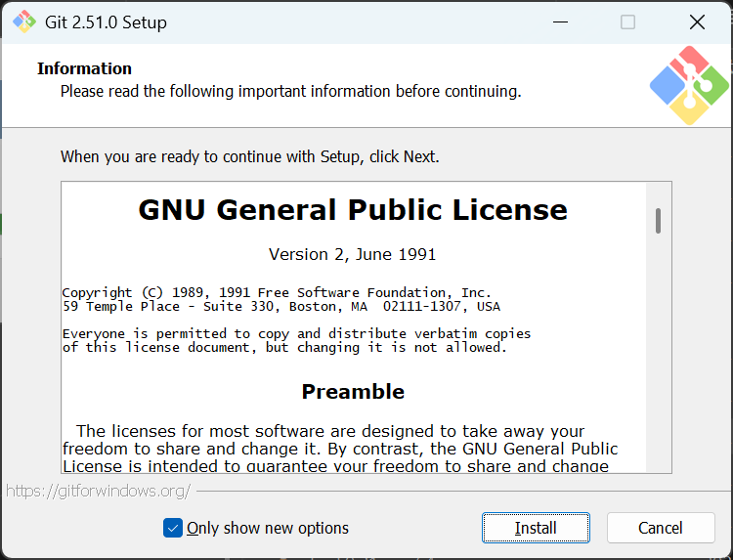Cancel the Git setup
This screenshot has width=733, height=560.
click(x=661, y=528)
